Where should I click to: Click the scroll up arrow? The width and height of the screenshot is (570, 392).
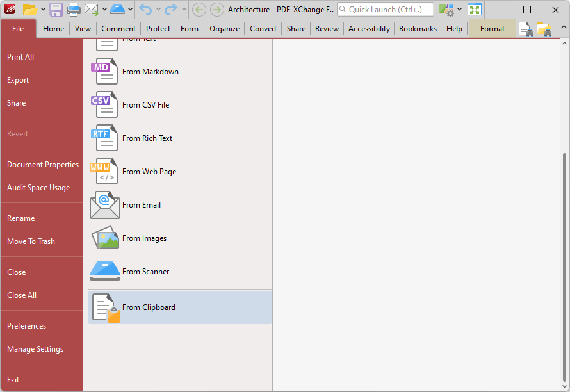[x=564, y=43]
